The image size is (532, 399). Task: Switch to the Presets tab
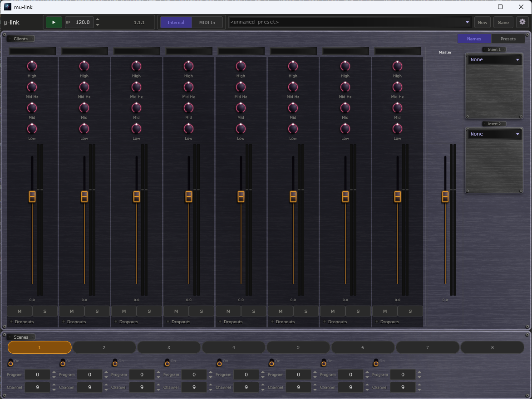[x=508, y=39]
